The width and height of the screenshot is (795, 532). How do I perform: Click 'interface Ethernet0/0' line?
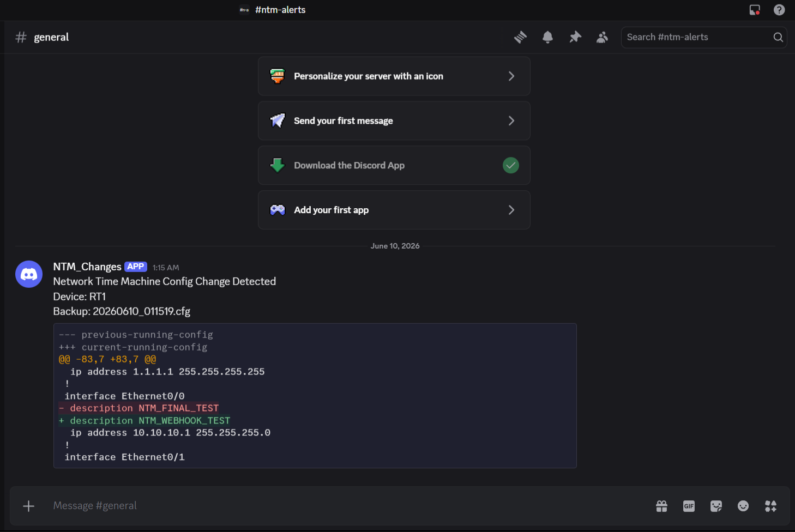click(x=124, y=396)
